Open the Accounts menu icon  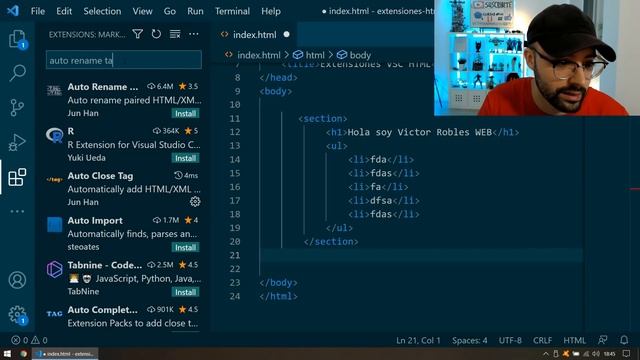[x=17, y=280]
